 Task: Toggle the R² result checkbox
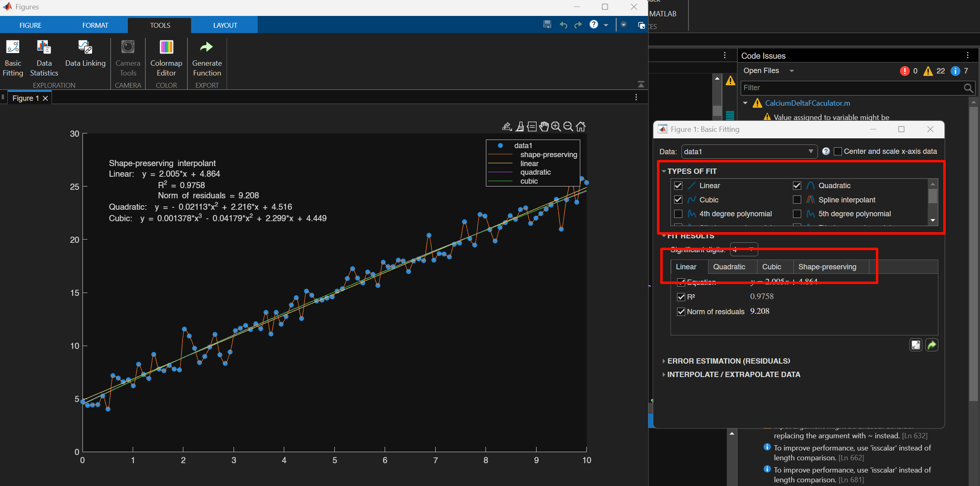click(x=681, y=297)
